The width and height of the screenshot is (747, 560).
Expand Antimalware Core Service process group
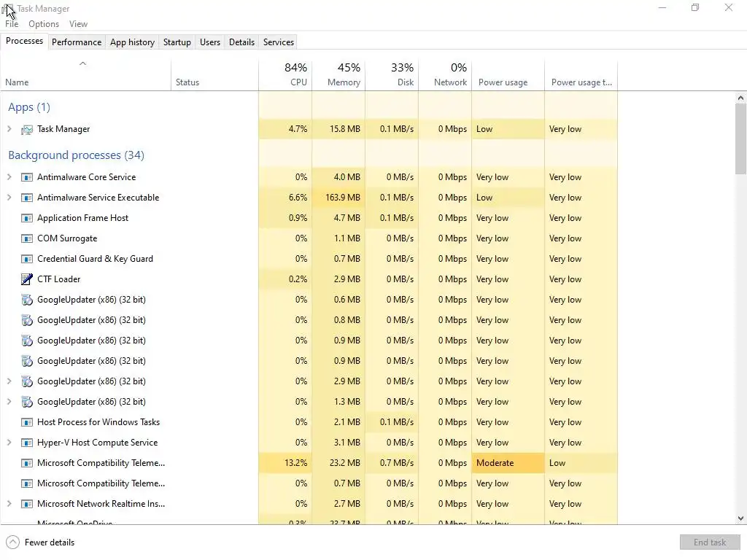[x=9, y=176]
